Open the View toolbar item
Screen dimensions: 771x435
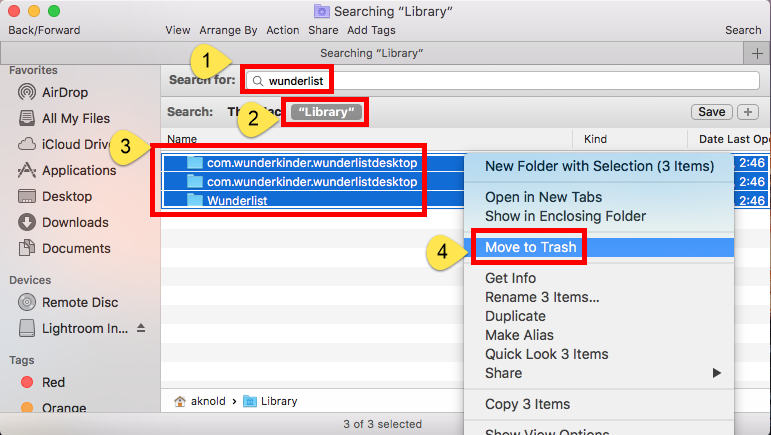point(178,30)
